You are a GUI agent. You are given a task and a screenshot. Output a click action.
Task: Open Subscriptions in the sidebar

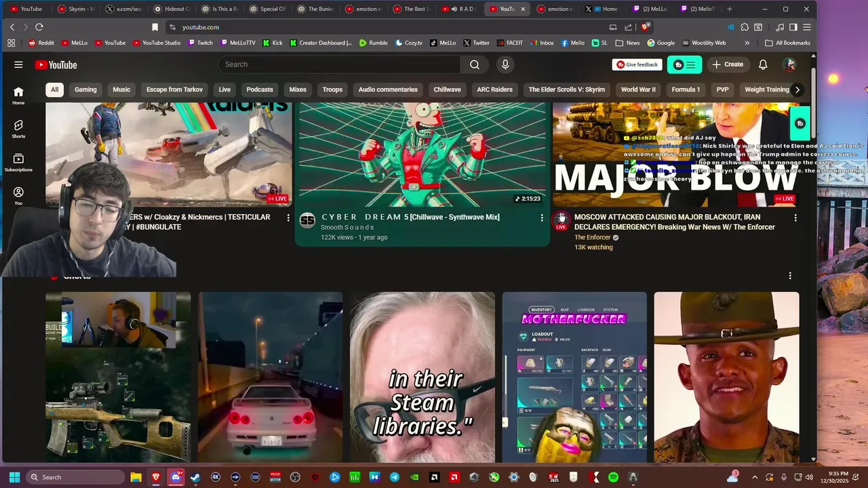click(18, 162)
